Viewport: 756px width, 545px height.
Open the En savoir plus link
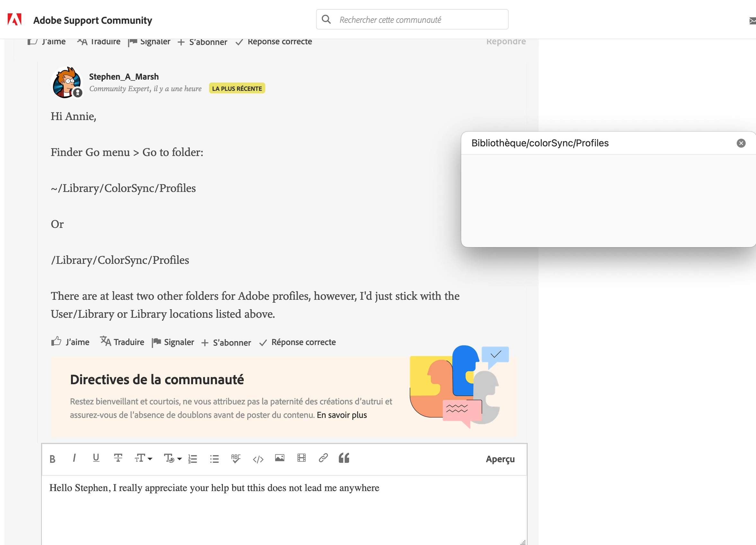pyautogui.click(x=342, y=415)
